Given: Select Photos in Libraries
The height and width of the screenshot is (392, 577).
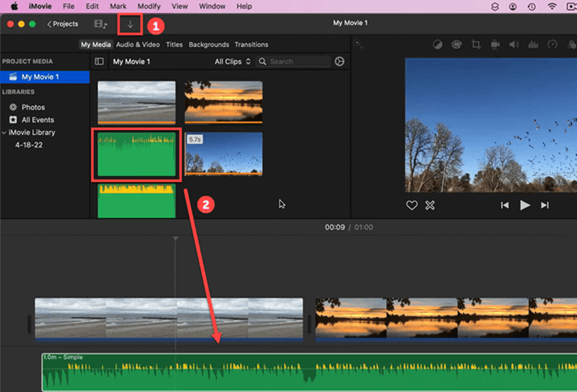Looking at the screenshot, I should click(x=33, y=107).
